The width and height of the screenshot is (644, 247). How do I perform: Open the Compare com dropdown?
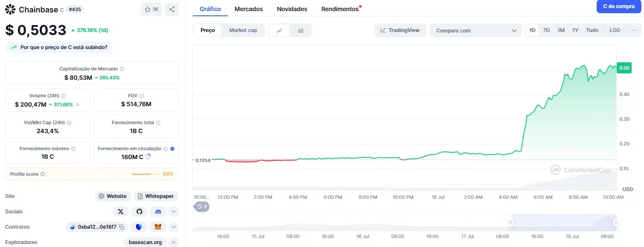(x=476, y=30)
